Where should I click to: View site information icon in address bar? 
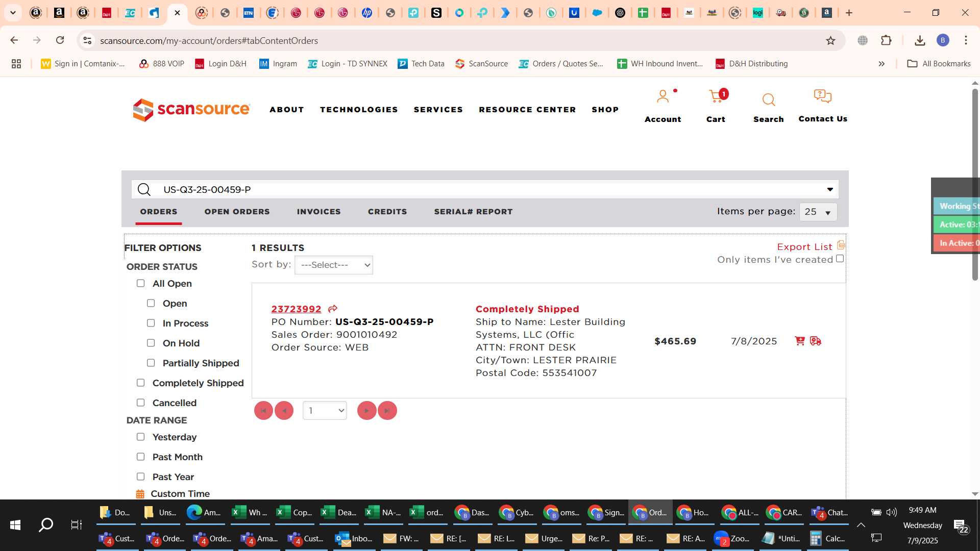coord(87,40)
